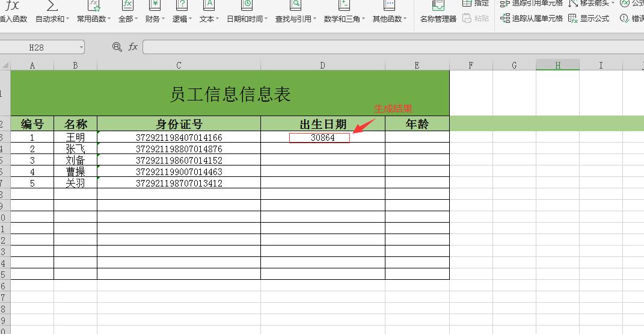Click the 身份证号 header cell
This screenshot has height=334, width=644.
tap(179, 123)
